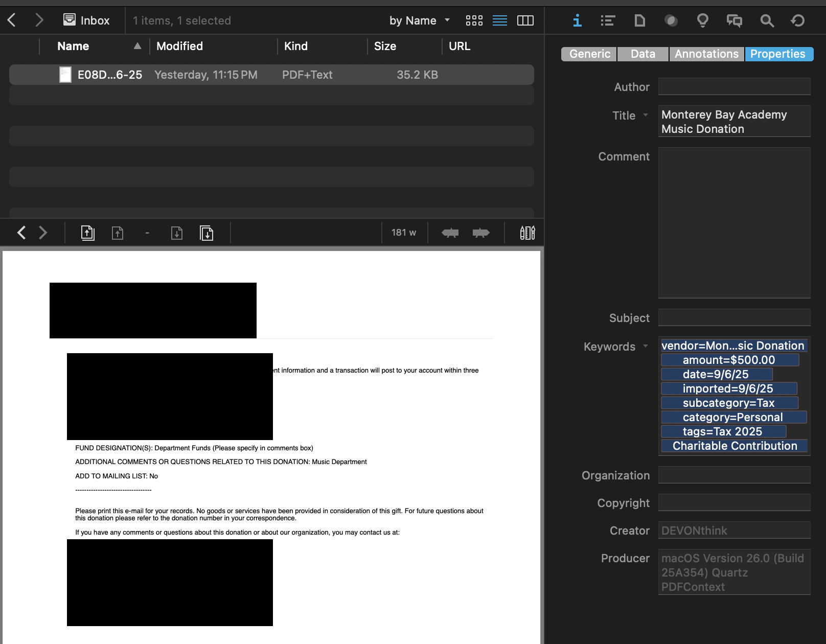Show the Document inspector pane
This screenshot has width=826, height=644.
click(639, 20)
